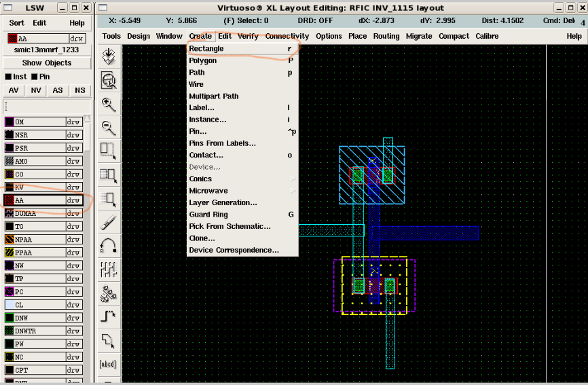Toggle the Inst checkbox in LSW
The image size is (588, 385).
8,77
